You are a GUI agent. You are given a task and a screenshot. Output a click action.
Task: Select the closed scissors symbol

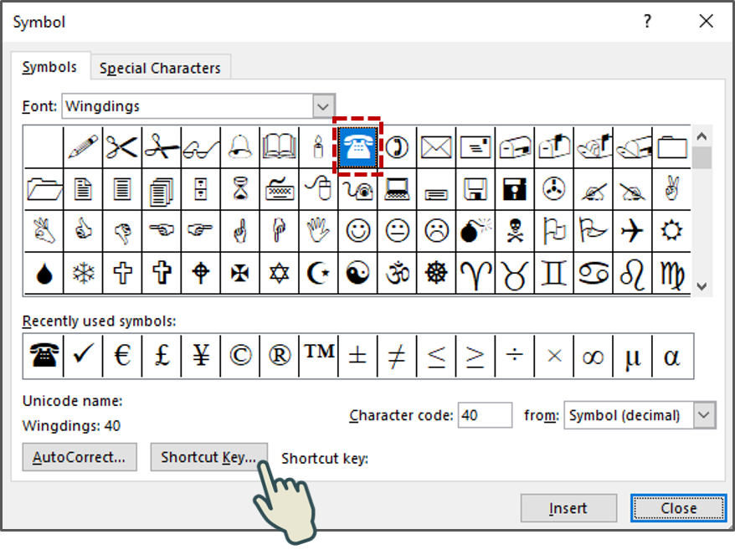click(x=122, y=147)
